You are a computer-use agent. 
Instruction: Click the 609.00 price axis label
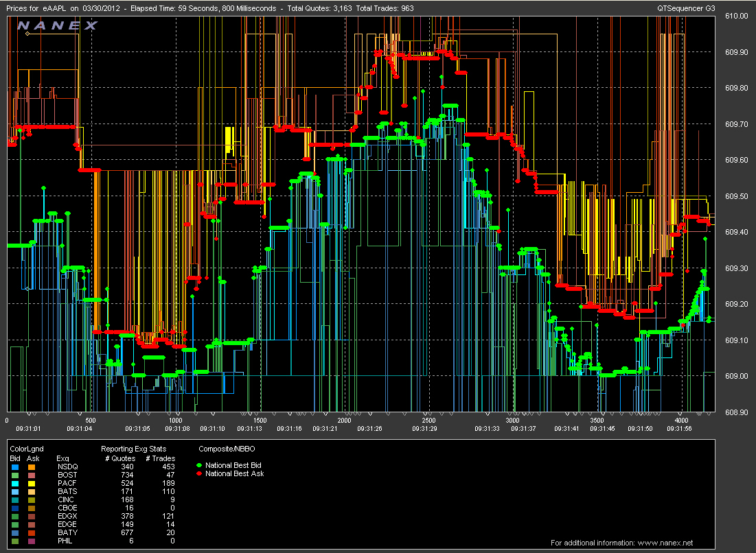click(737, 376)
